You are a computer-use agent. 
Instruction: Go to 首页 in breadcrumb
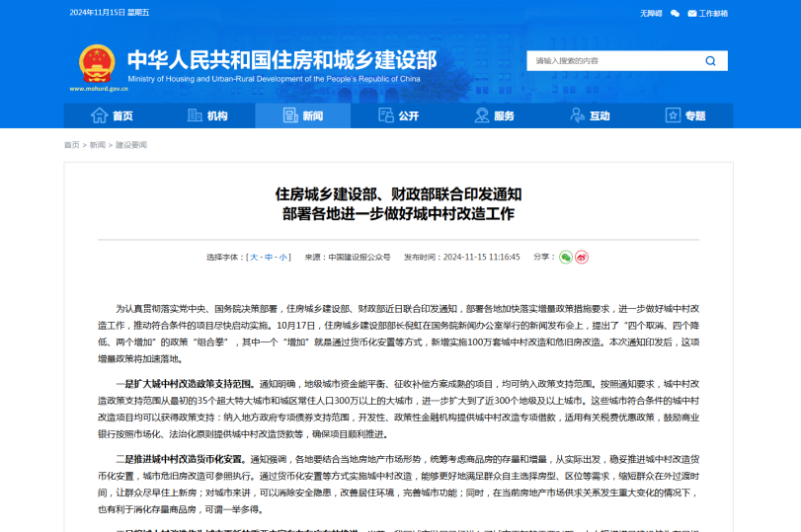[x=72, y=145]
